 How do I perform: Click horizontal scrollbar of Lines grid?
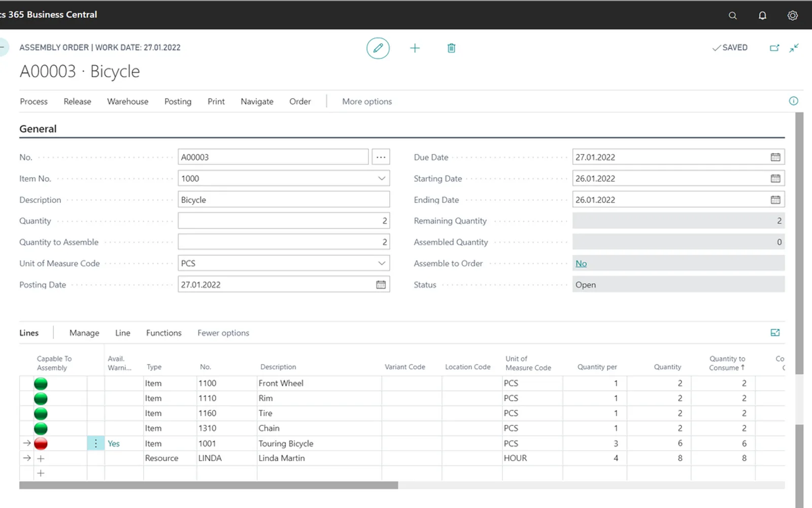coord(209,485)
